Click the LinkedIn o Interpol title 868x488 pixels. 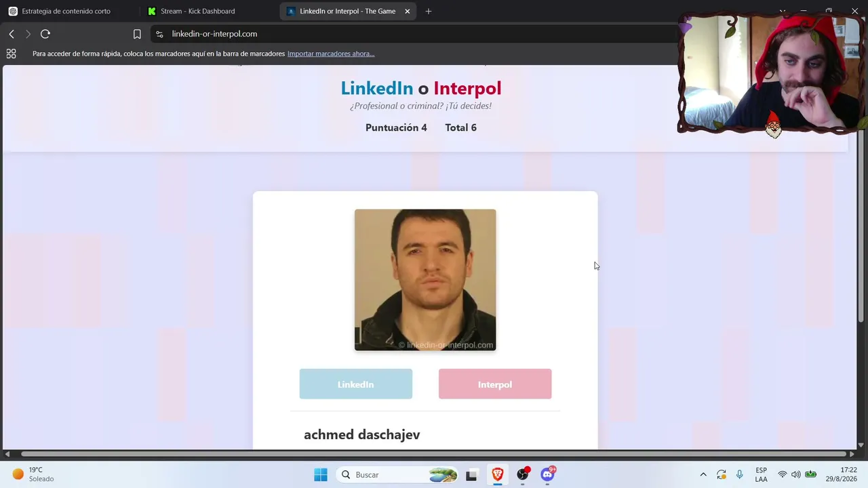pyautogui.click(x=421, y=88)
